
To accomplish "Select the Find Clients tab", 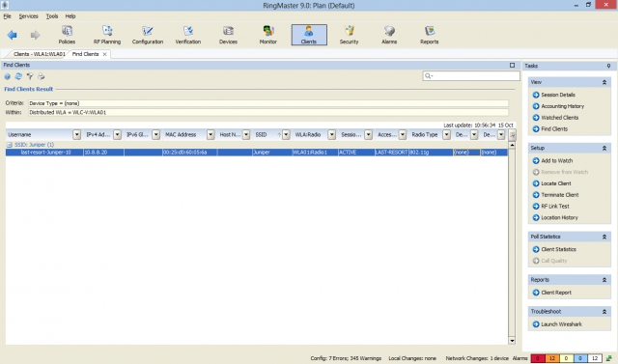I will click(85, 54).
